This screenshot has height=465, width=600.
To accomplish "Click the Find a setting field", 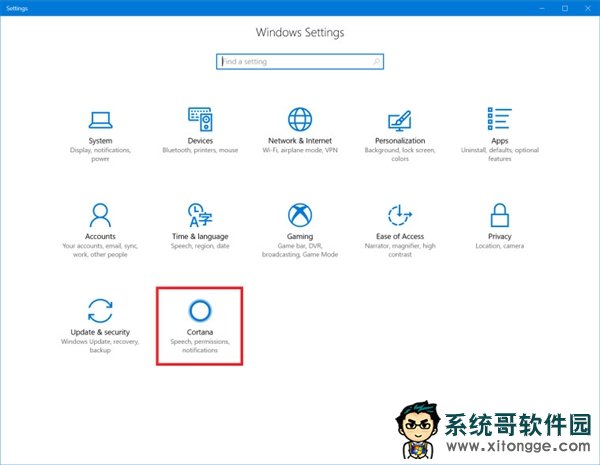I will click(x=300, y=62).
